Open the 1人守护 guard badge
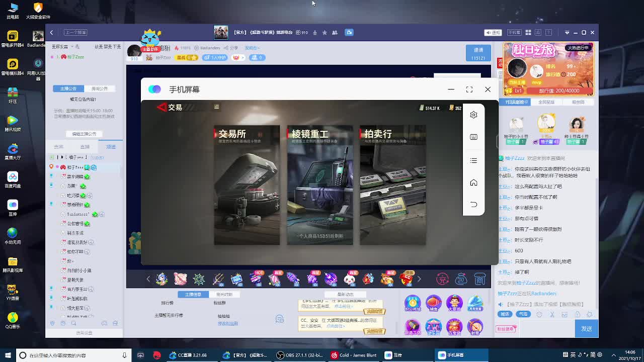The width and height of the screenshot is (644, 362). (x=215, y=57)
